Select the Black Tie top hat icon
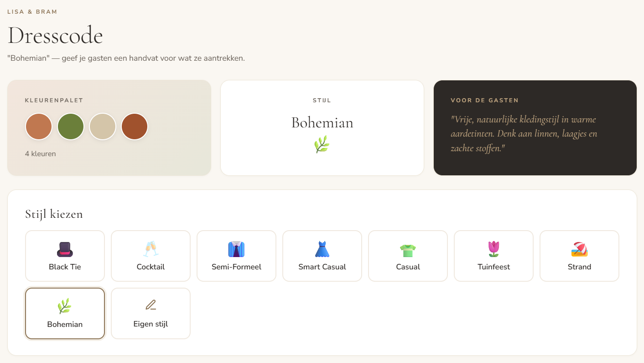The height and width of the screenshot is (363, 644). (65, 249)
